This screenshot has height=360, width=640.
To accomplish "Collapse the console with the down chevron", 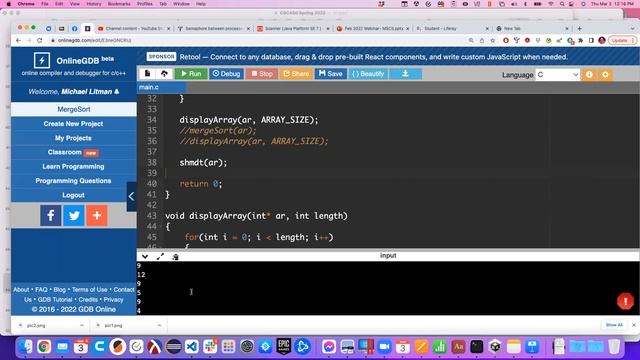I will tap(145, 256).
